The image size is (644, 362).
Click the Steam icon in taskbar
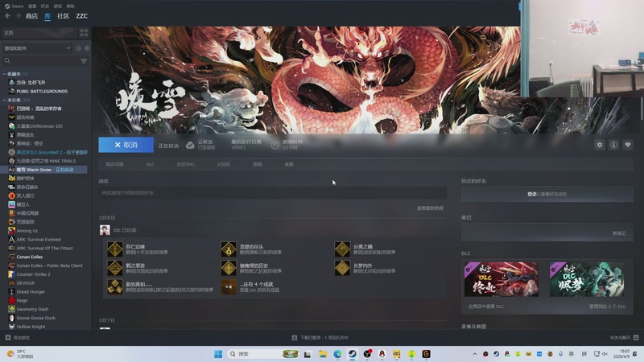[x=353, y=354]
